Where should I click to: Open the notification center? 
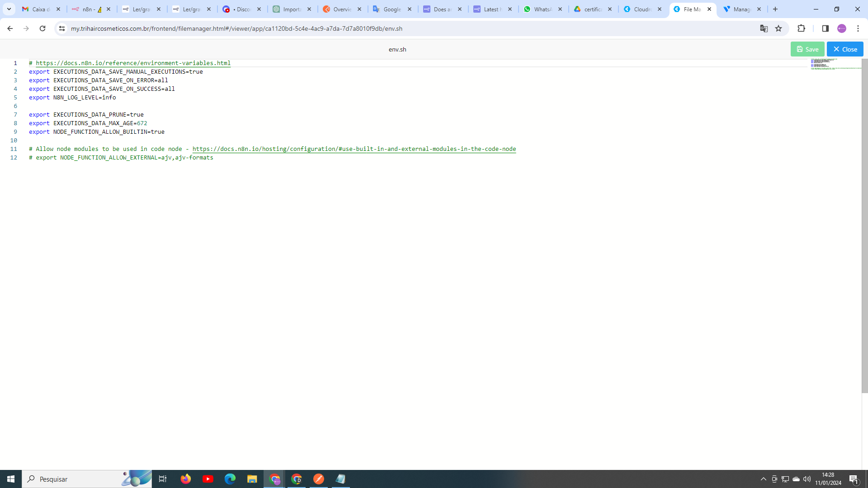tap(854, 479)
